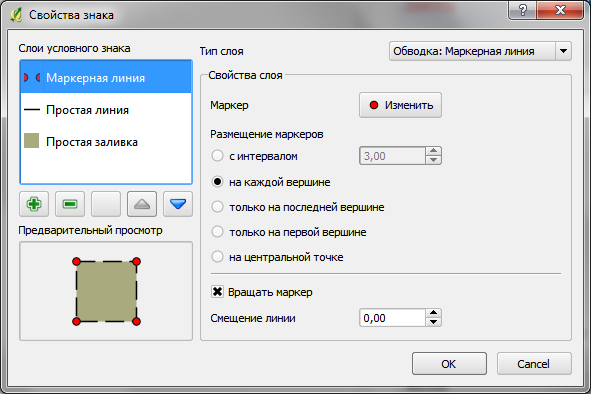The height and width of the screenshot is (394, 591).
Task: Decrease the interval spinbox value
Action: (433, 160)
